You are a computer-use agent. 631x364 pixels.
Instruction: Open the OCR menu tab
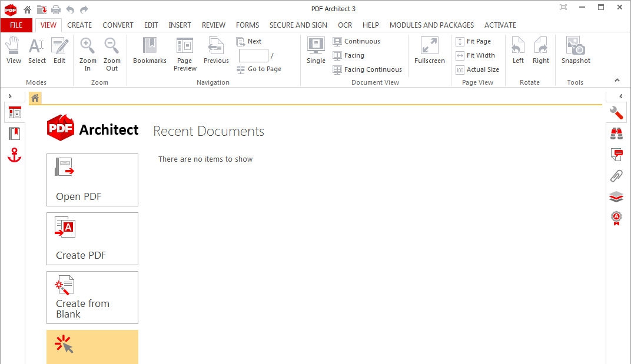[x=345, y=25]
